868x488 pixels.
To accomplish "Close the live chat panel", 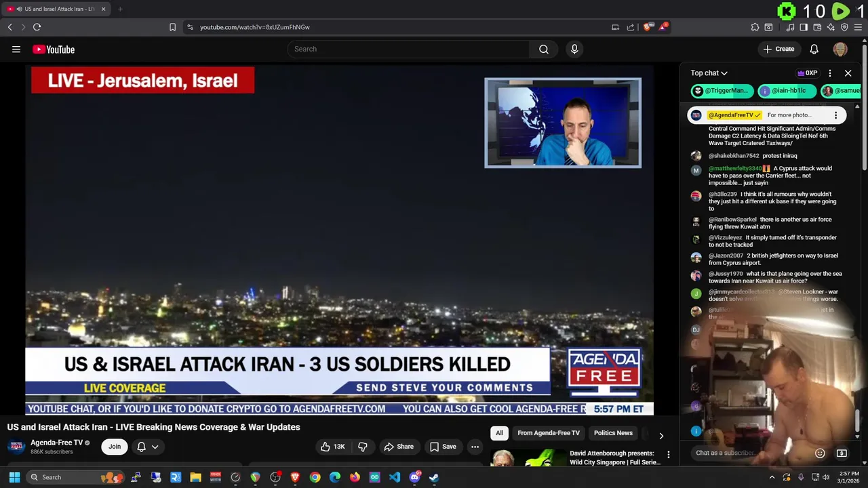I will (848, 73).
